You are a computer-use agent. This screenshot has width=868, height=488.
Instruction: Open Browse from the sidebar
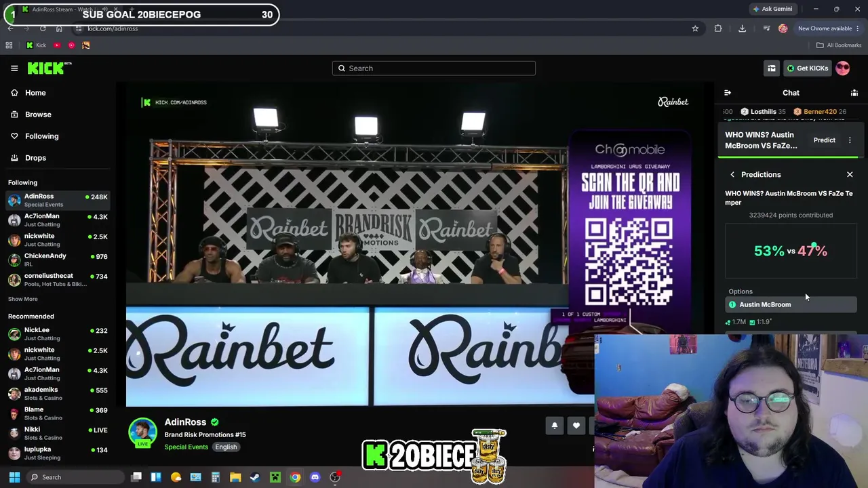click(38, 115)
